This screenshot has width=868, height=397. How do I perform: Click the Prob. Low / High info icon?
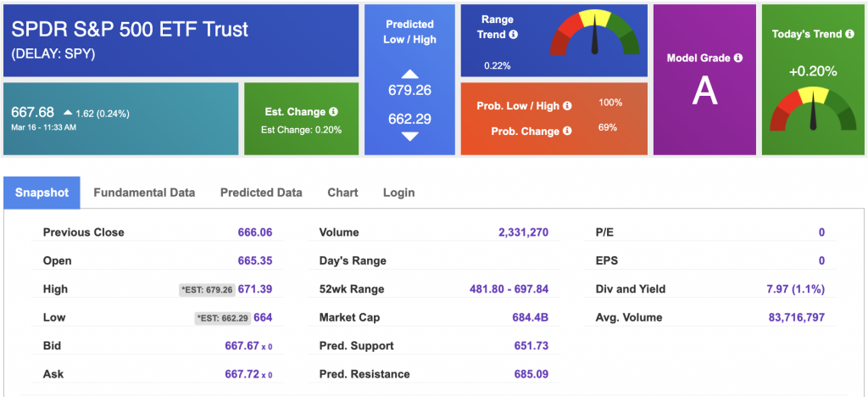coord(567,106)
